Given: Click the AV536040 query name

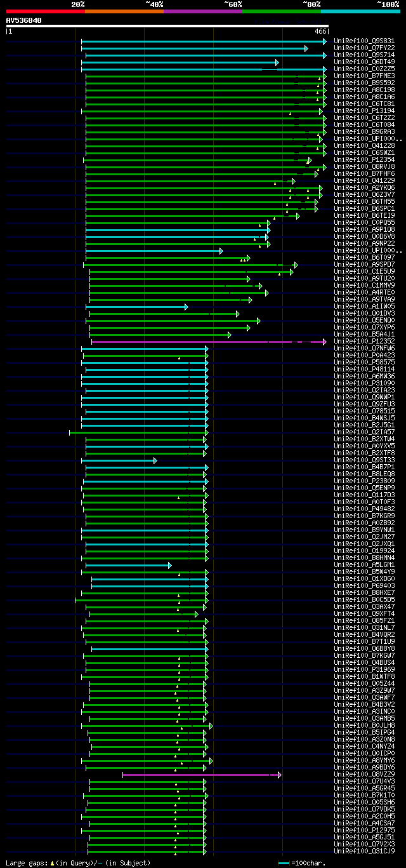Looking at the screenshot, I should 24,20.
